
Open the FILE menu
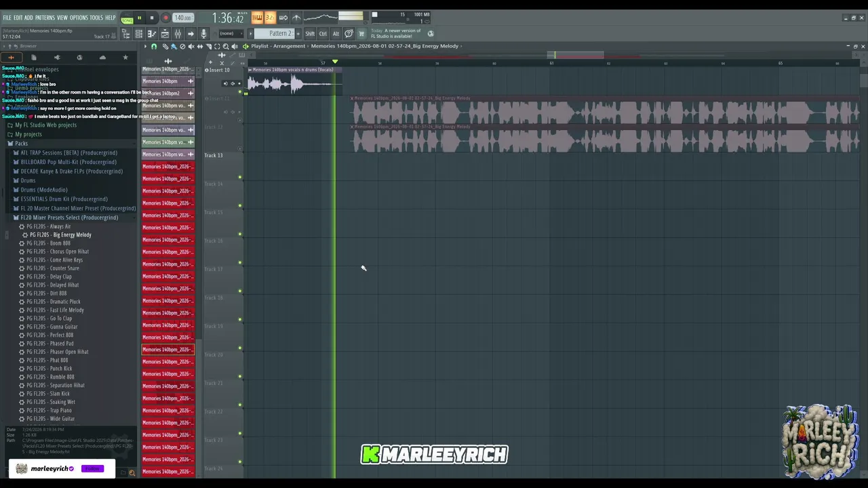click(x=7, y=18)
